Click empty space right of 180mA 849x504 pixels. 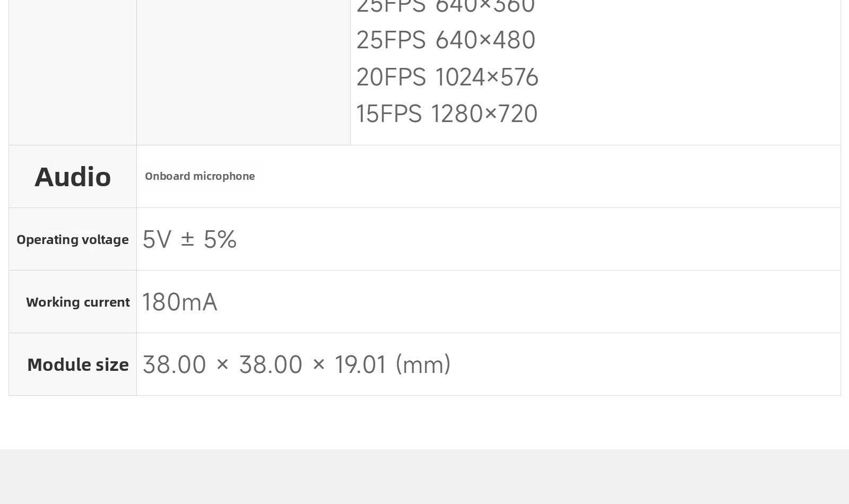[x=528, y=302]
